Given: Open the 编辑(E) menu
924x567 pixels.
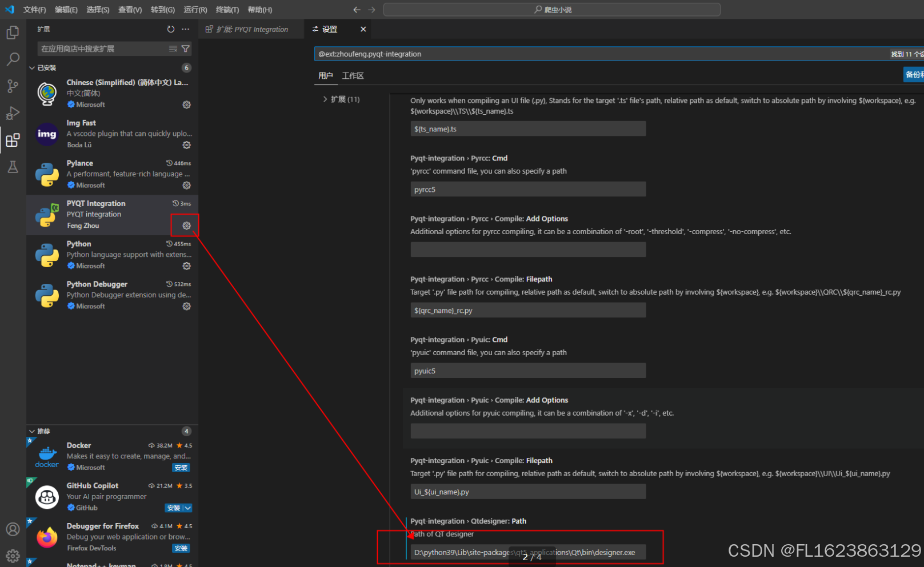Looking at the screenshot, I should click(x=66, y=10).
